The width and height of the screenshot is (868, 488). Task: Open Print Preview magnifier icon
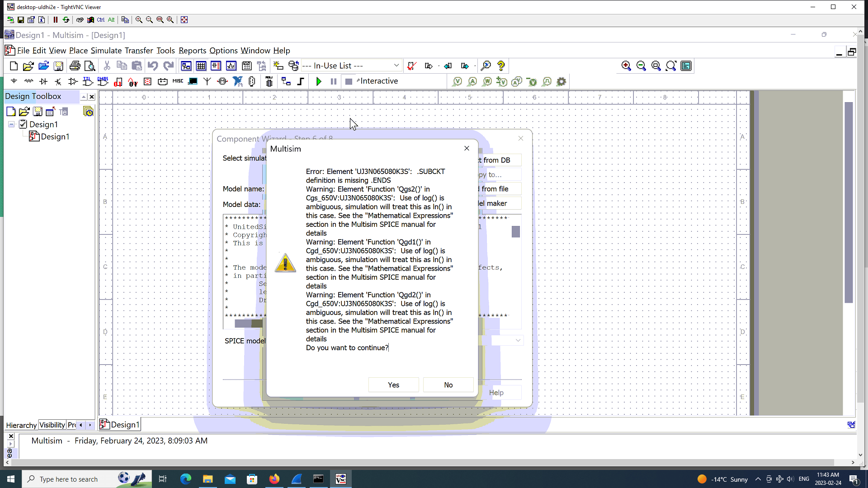coord(90,66)
